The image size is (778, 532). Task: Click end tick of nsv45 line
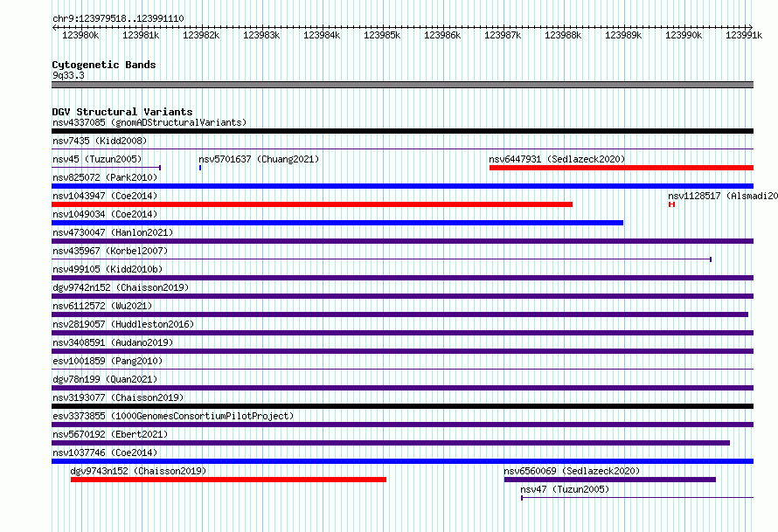point(160,168)
